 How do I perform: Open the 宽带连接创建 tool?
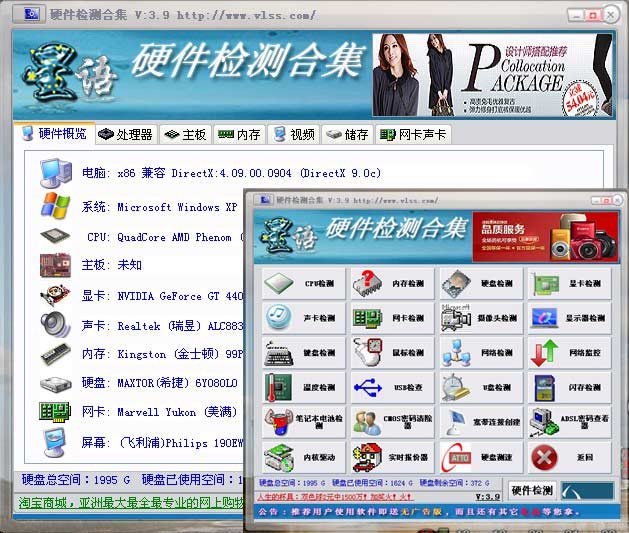tap(481, 422)
